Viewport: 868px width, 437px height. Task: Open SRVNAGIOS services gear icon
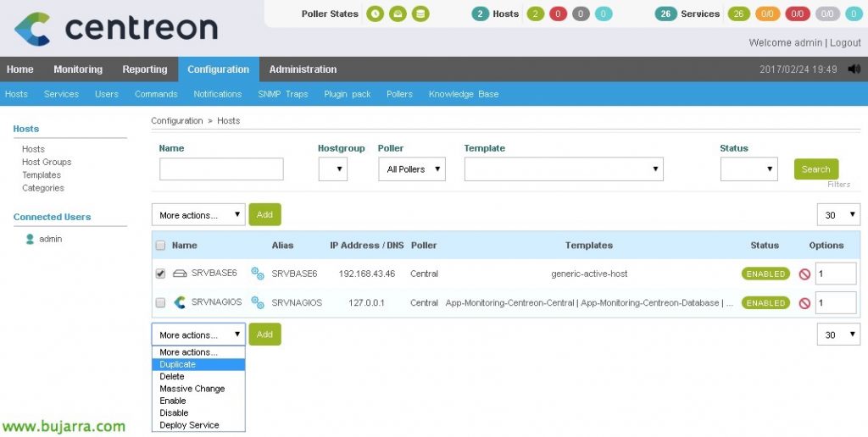[258, 302]
